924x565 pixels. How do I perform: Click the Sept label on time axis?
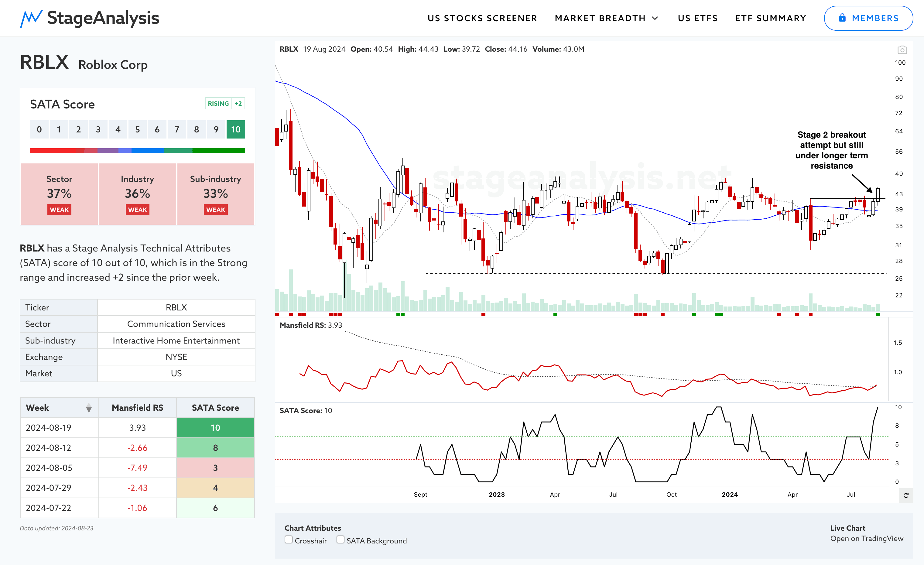tap(420, 495)
